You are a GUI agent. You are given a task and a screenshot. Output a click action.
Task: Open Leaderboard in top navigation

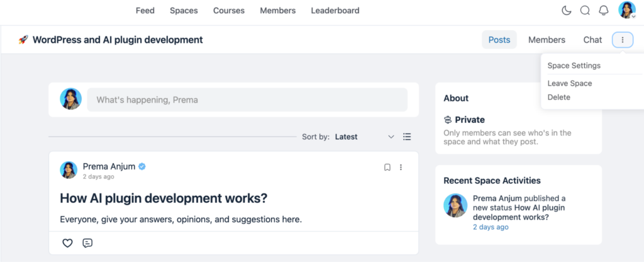(335, 11)
